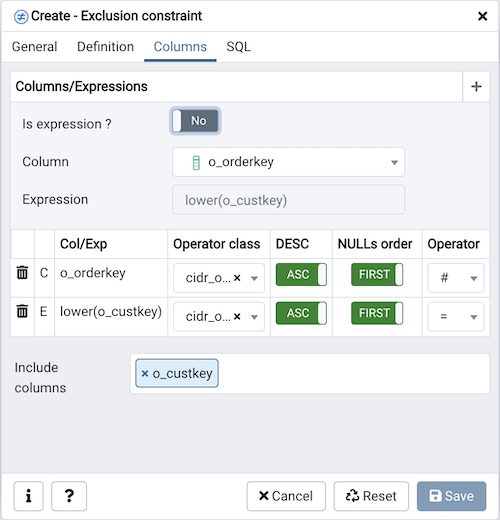Click the Cancel button
The height and width of the screenshot is (520, 500).
(x=286, y=496)
